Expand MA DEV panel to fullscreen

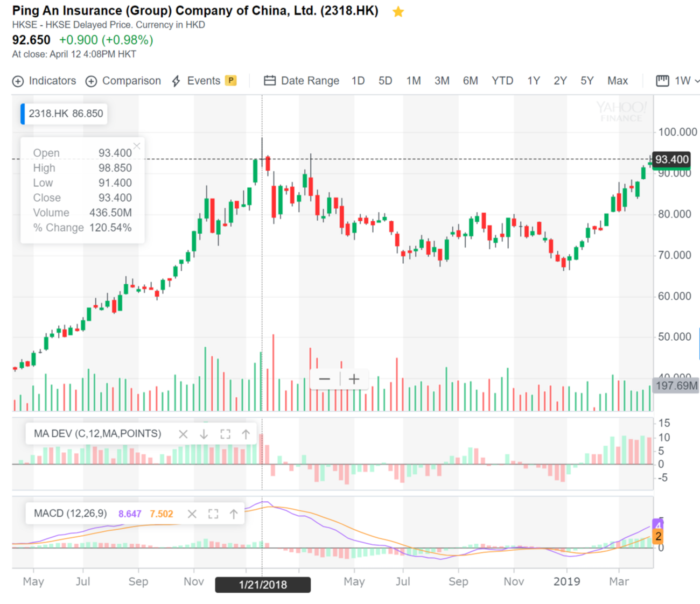(x=225, y=434)
